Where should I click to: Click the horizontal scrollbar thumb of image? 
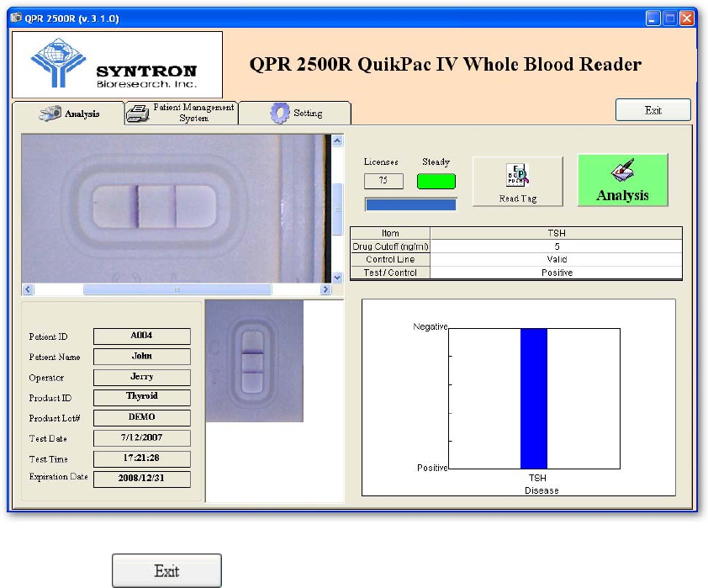(x=177, y=289)
